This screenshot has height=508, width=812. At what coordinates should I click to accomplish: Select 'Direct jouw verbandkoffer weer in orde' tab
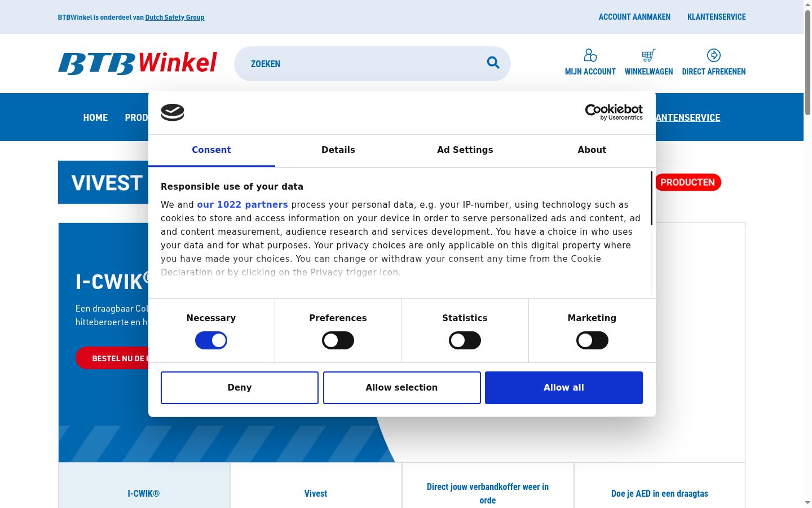click(x=488, y=485)
